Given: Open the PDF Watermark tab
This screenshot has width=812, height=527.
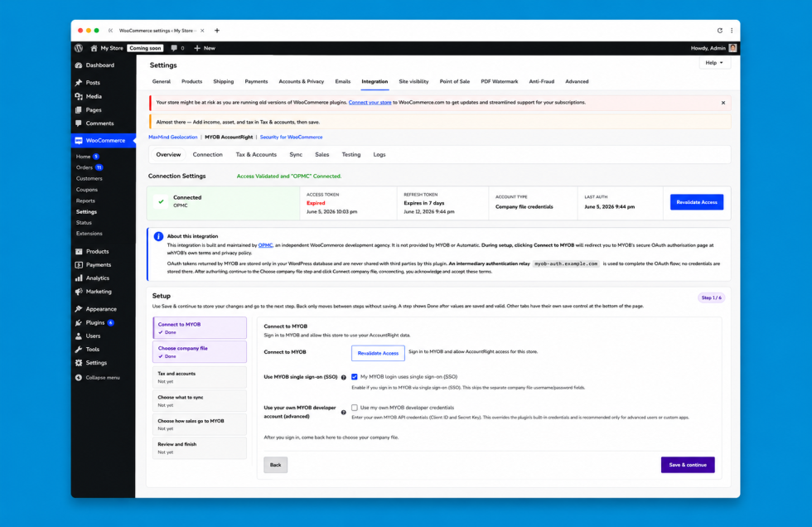Looking at the screenshot, I should [x=499, y=82].
